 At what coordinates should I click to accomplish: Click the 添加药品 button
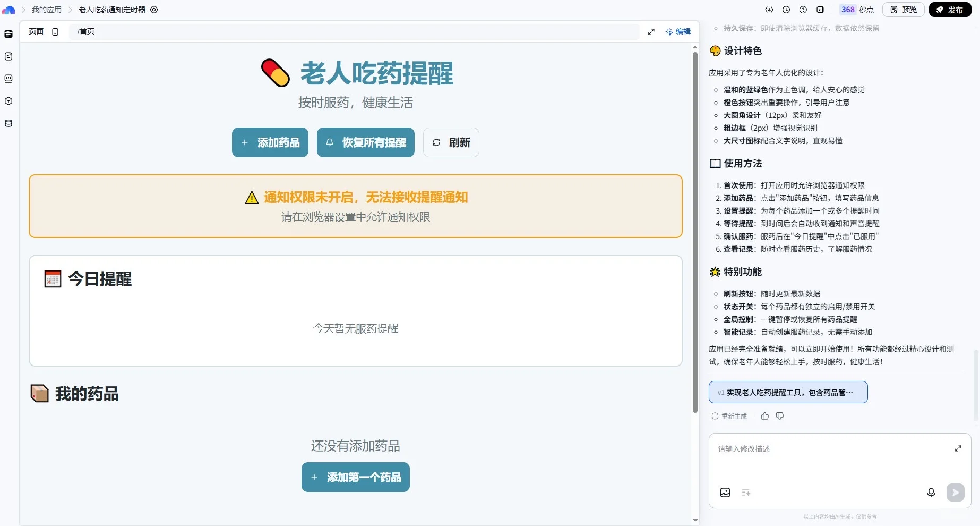coord(270,142)
